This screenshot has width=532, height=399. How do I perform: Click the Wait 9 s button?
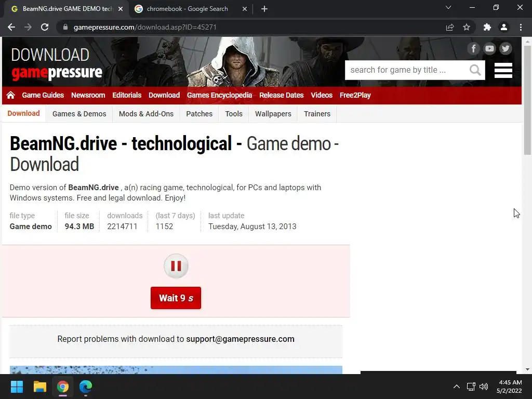tap(176, 298)
